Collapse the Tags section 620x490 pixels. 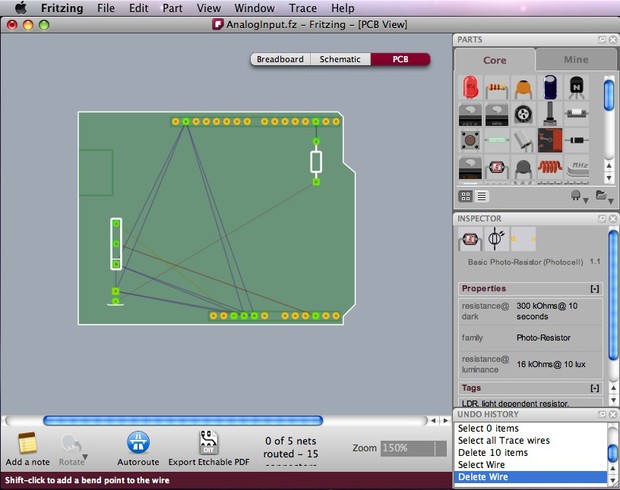tap(594, 388)
